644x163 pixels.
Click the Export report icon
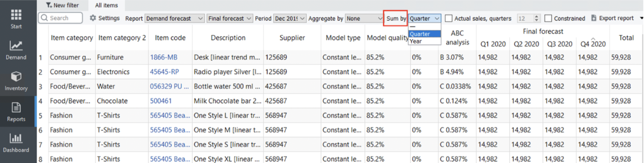[594, 18]
